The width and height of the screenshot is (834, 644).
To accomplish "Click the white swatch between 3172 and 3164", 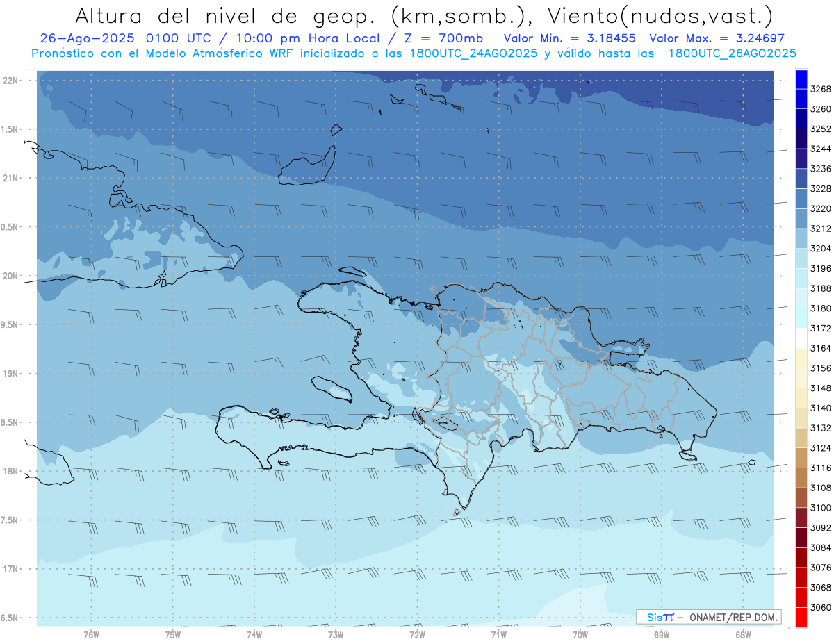I will [801, 338].
